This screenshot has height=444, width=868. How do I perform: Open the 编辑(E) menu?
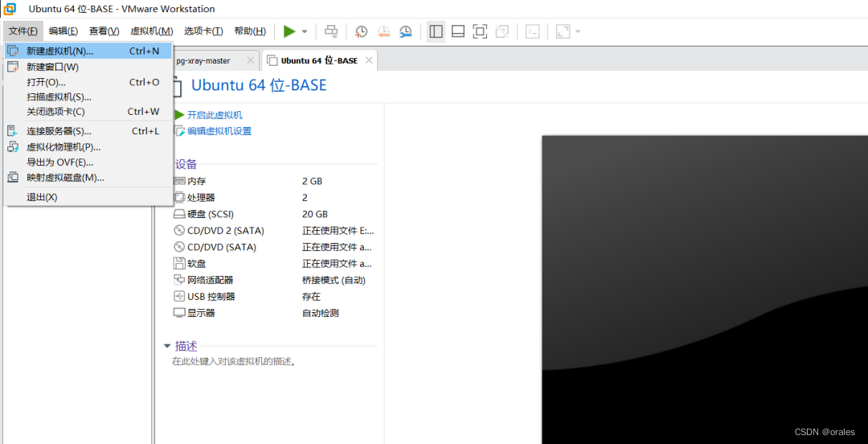coord(63,31)
